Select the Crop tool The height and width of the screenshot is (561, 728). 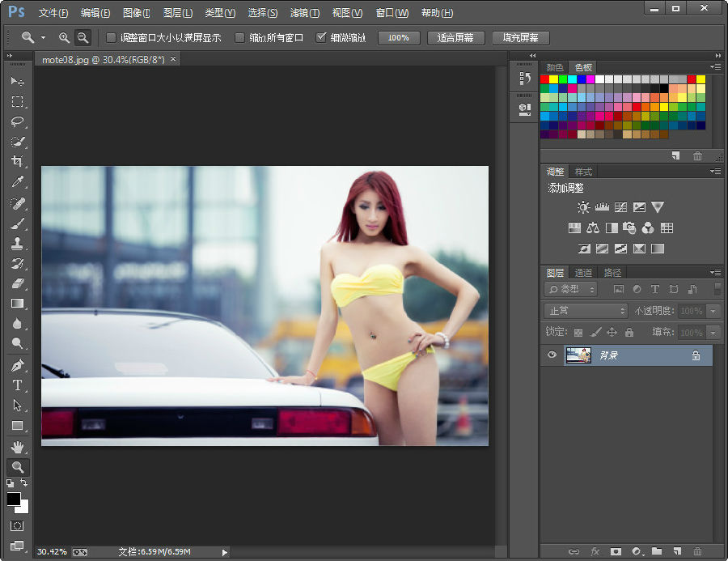[x=18, y=162]
